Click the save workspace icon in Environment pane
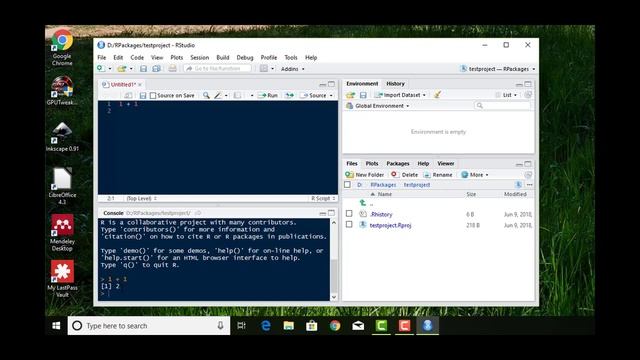Viewport: 640px width, 360px height. pos(363,95)
